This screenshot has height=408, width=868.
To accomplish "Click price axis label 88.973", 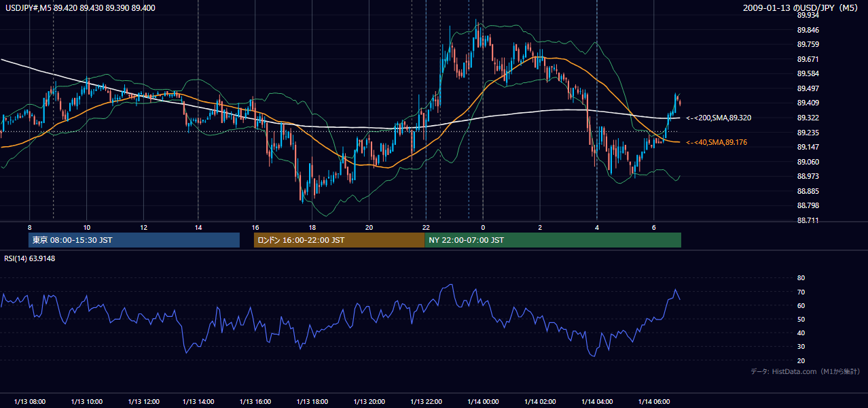I will [x=808, y=176].
